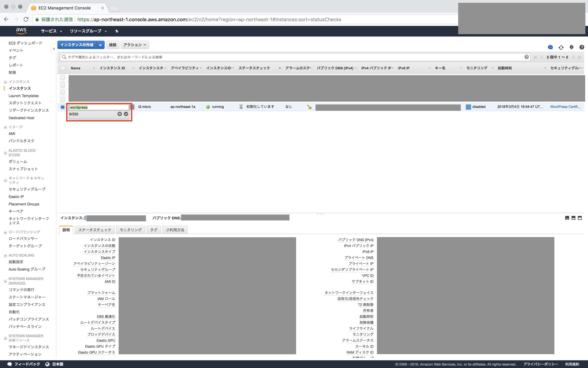Screen dimensions: 588x368
Task: Open Launch Templates in sidebar
Action: (x=24, y=96)
